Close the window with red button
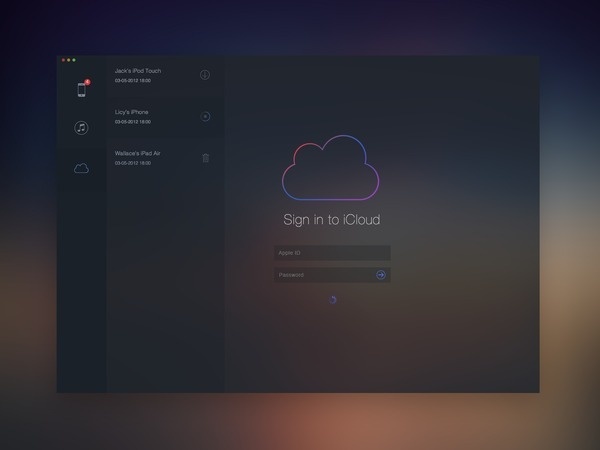The height and width of the screenshot is (450, 600). 64,60
